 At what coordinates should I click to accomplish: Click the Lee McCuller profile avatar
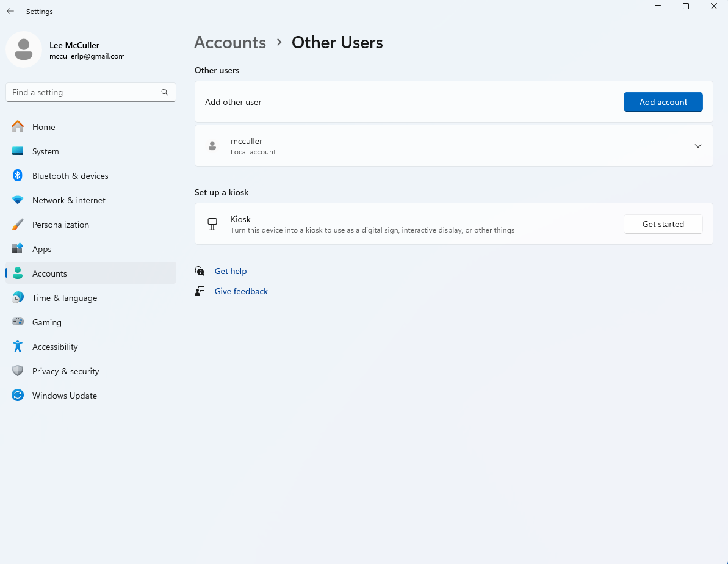pos(24,49)
